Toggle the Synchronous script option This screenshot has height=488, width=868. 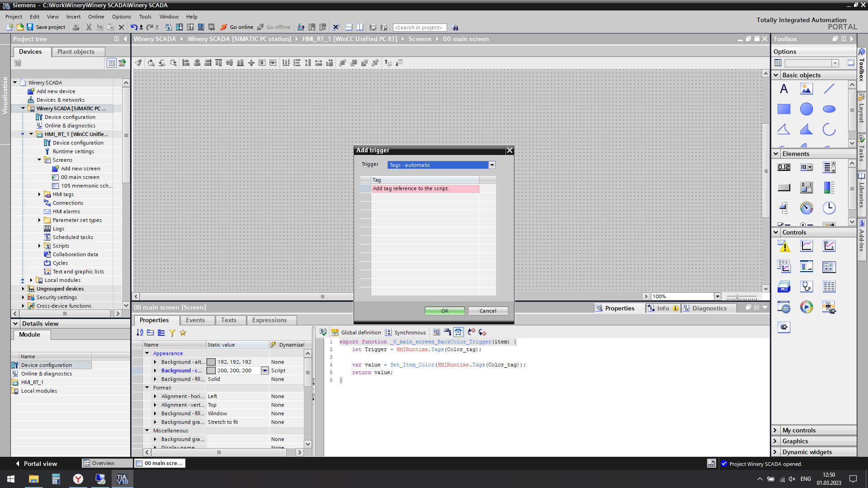coord(388,332)
